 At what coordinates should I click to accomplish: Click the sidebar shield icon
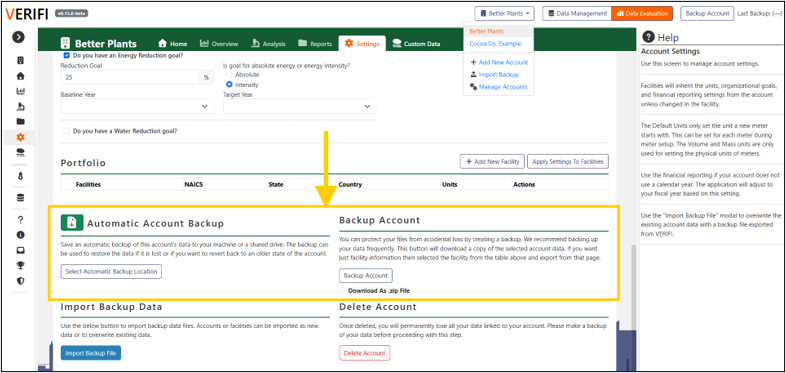21,281
